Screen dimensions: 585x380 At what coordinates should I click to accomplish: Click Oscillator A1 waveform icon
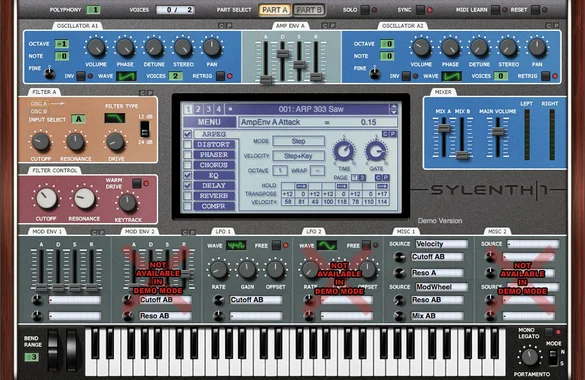[x=126, y=76]
